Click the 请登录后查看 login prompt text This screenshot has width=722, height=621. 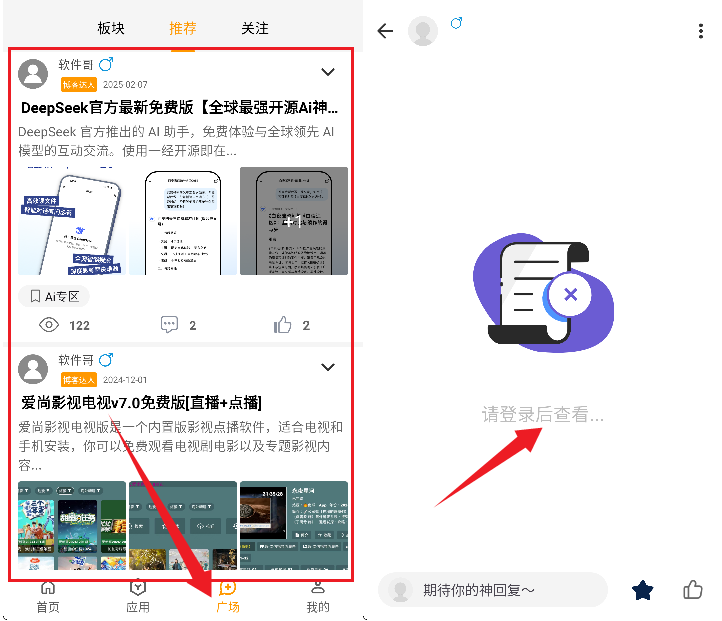(542, 414)
